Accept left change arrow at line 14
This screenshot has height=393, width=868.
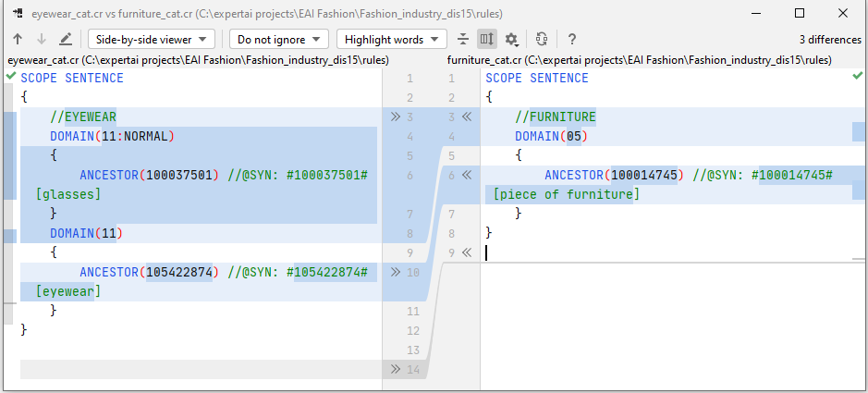[396, 369]
